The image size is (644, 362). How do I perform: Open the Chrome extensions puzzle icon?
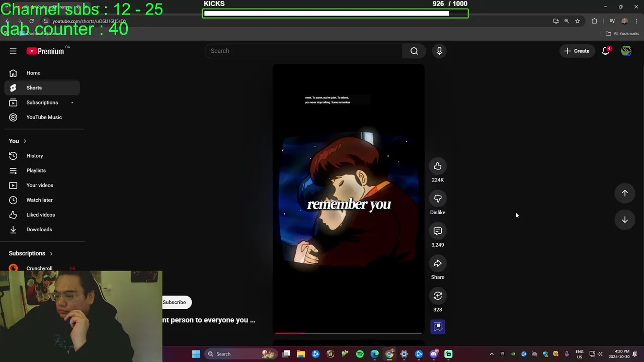click(595, 21)
